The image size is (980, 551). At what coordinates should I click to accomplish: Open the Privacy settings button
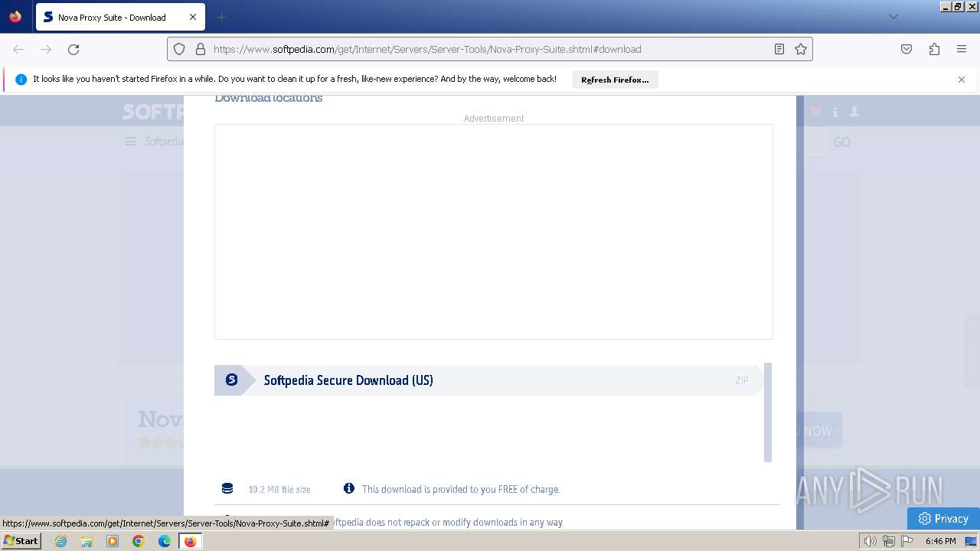[943, 518]
